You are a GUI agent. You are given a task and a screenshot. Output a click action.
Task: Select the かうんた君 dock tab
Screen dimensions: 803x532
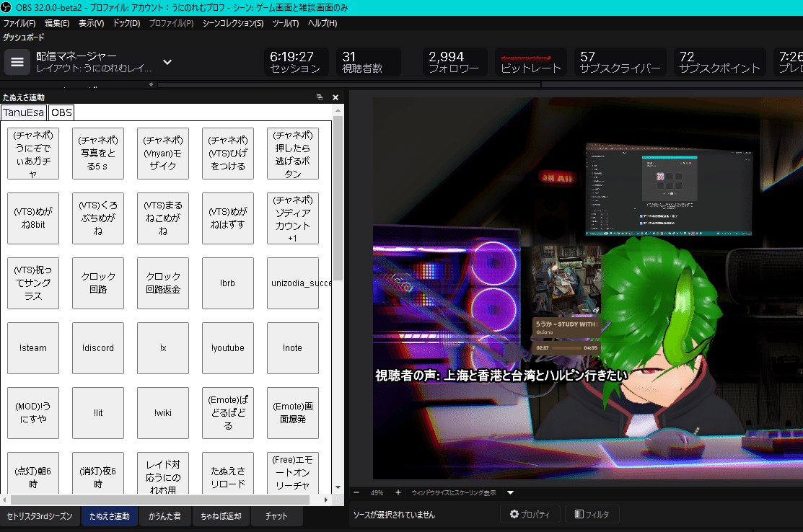click(x=164, y=516)
